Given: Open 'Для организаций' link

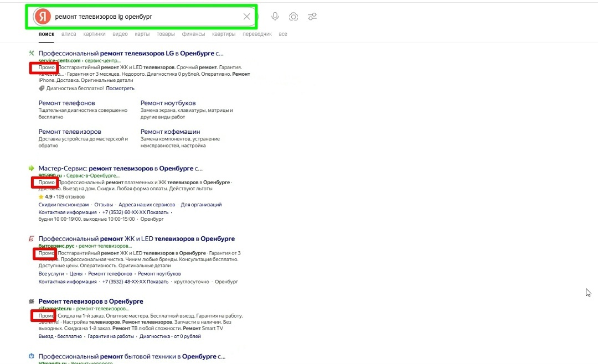Looking at the screenshot, I should (201, 205).
